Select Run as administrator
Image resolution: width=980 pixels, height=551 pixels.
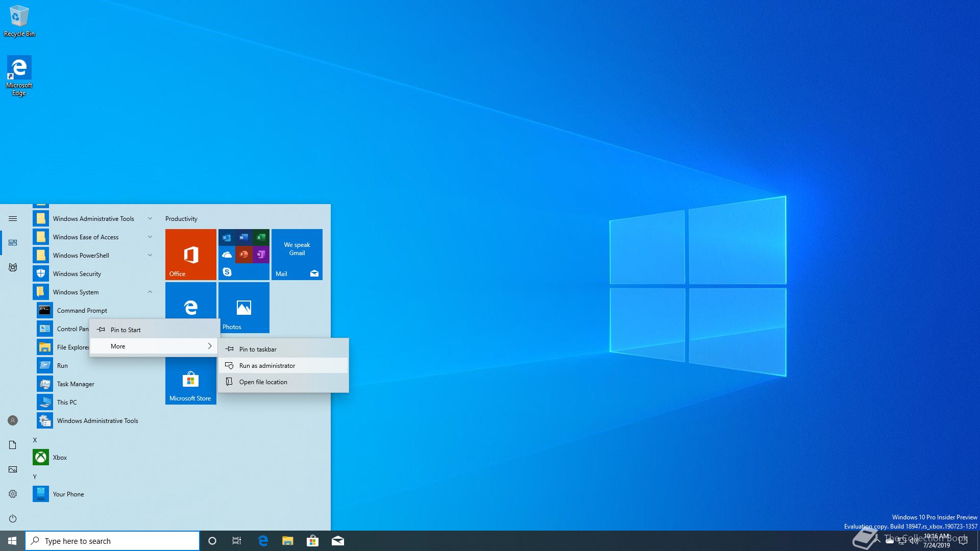coord(283,366)
